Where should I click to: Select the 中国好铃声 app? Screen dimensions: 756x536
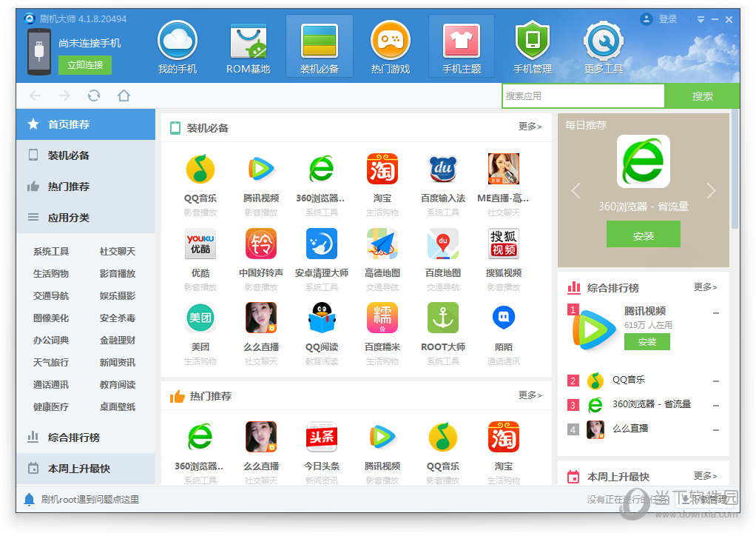(261, 244)
